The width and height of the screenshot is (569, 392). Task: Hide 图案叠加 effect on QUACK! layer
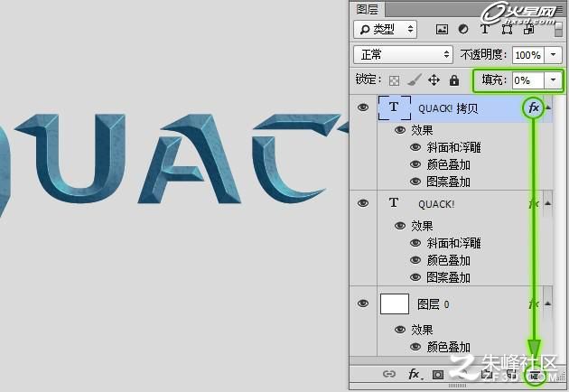point(415,277)
